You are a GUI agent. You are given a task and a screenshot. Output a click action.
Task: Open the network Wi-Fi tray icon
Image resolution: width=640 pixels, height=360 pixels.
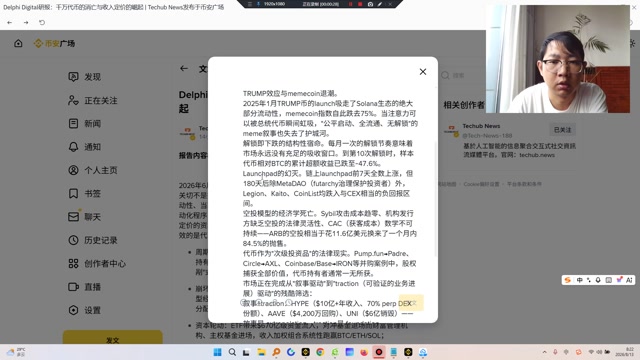[591, 352]
